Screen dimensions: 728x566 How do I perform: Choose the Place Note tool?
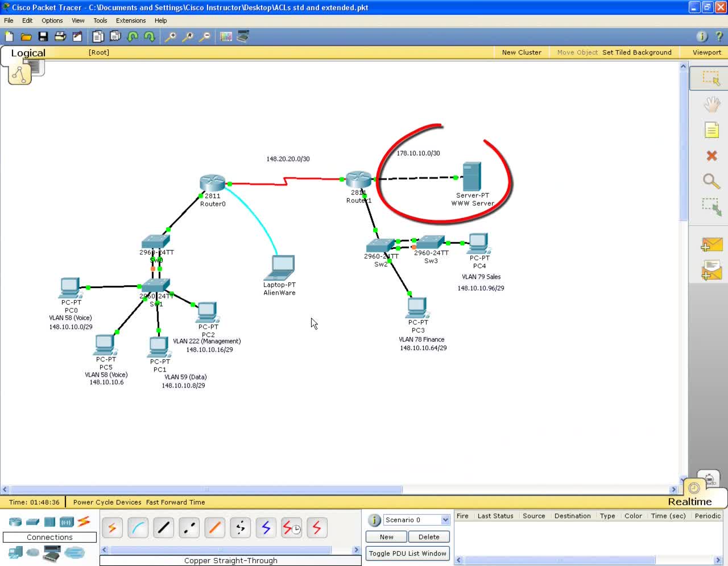pyautogui.click(x=712, y=130)
